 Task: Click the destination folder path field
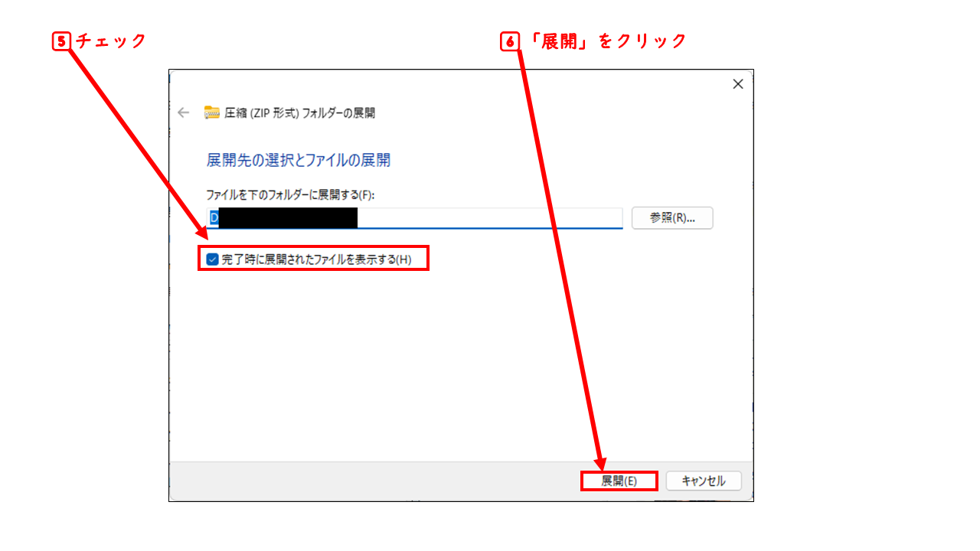tap(416, 218)
